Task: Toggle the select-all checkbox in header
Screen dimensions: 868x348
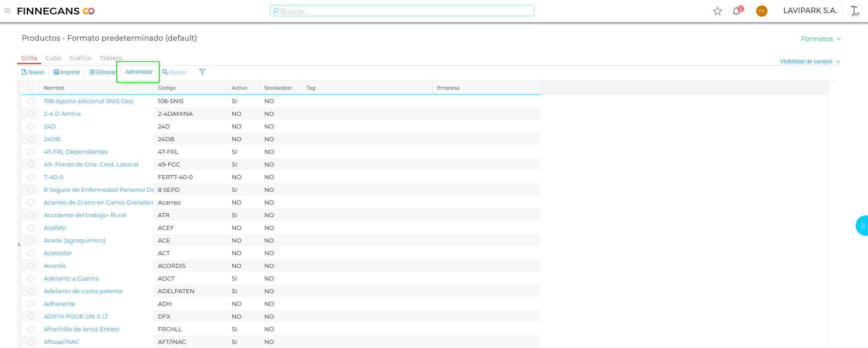Action: (31, 87)
